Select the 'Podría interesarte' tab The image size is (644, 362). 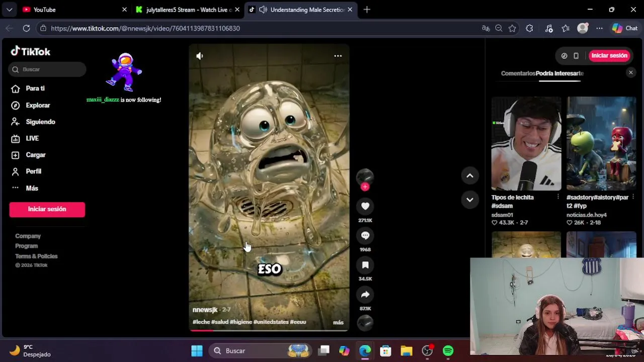click(x=559, y=73)
